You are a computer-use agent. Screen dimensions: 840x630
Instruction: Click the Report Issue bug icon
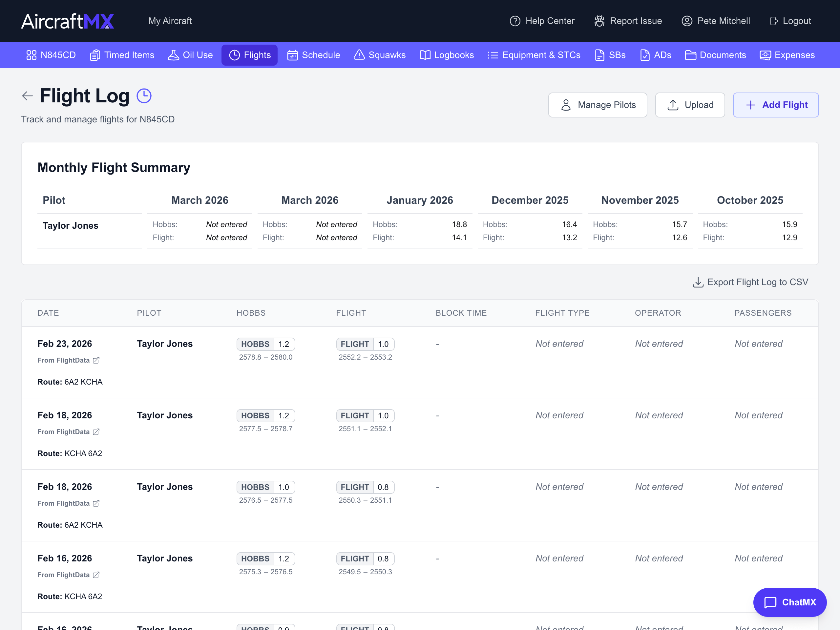[599, 21]
